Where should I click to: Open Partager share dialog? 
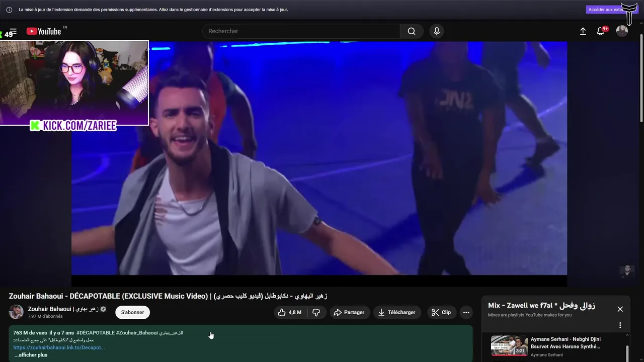pos(349,312)
